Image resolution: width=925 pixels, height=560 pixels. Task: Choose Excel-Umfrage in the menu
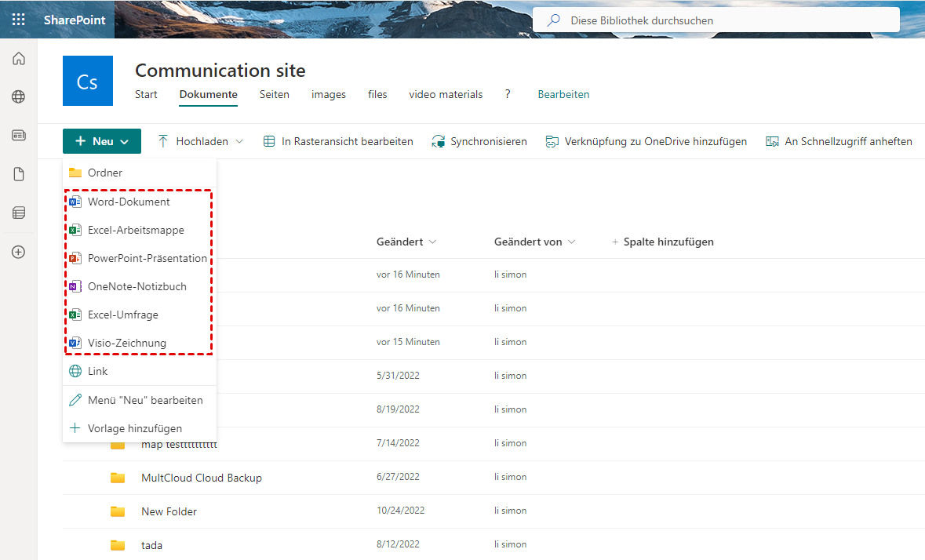pos(140,315)
